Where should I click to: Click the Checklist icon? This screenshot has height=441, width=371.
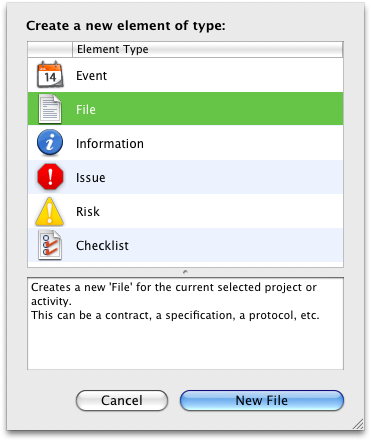point(50,245)
